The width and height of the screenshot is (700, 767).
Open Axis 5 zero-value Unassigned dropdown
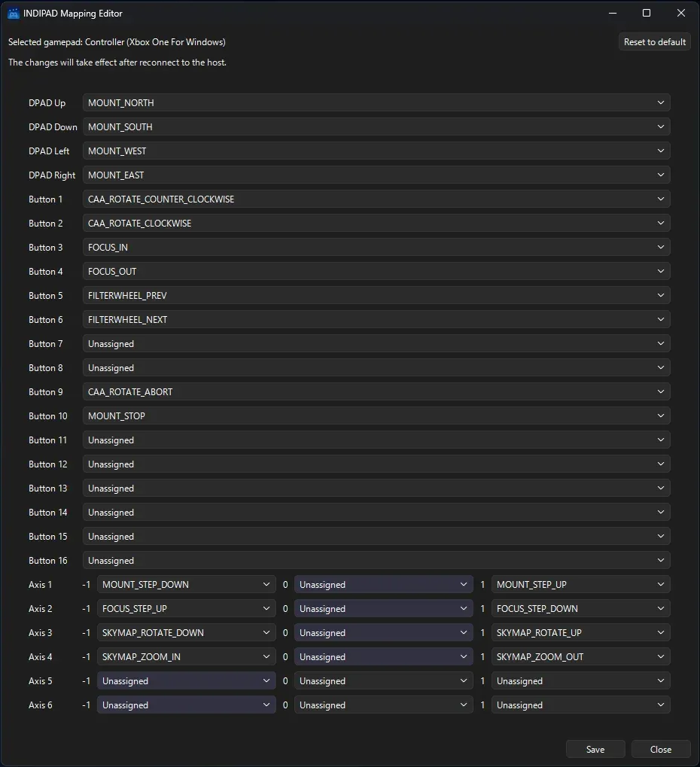point(384,681)
